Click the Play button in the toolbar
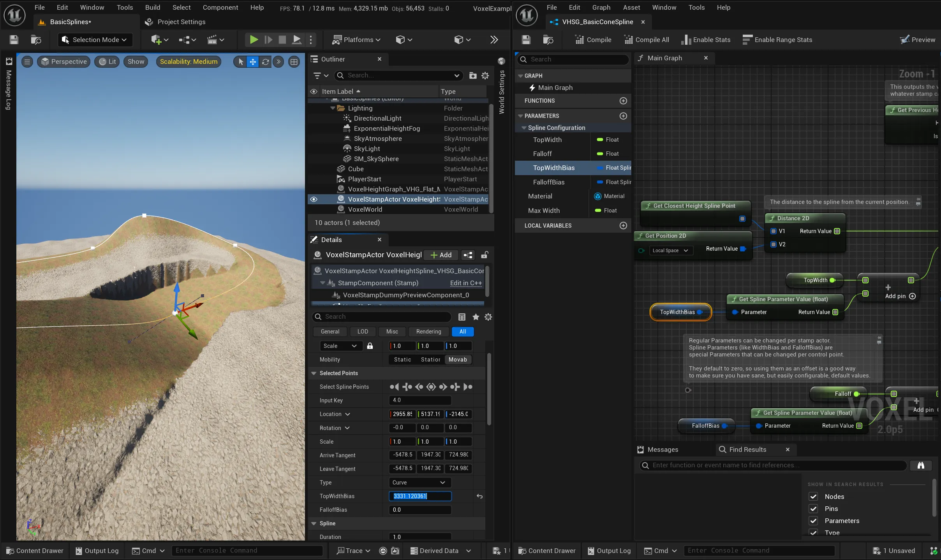The width and height of the screenshot is (941, 560). click(253, 39)
